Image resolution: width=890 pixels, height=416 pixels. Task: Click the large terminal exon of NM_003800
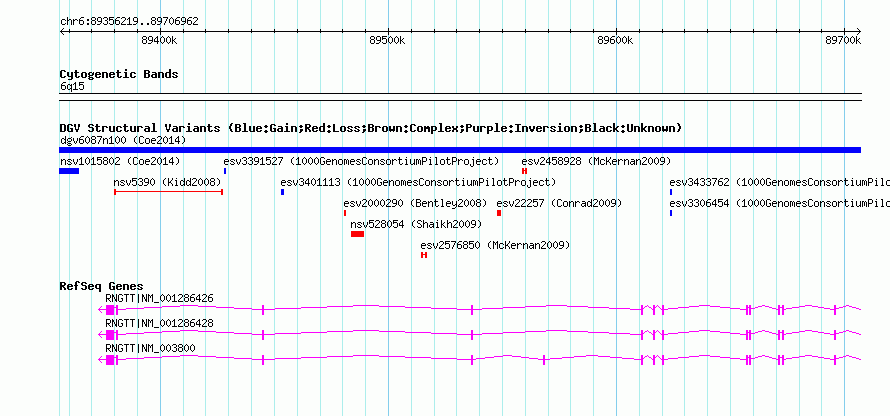110,359
